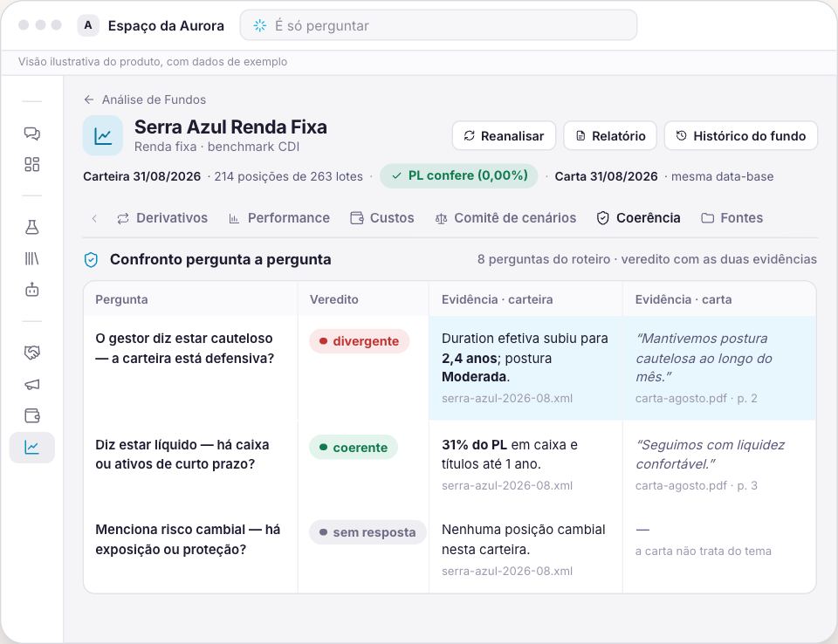The height and width of the screenshot is (644, 838).
Task: Click the Reanalisar button
Action: pos(504,136)
